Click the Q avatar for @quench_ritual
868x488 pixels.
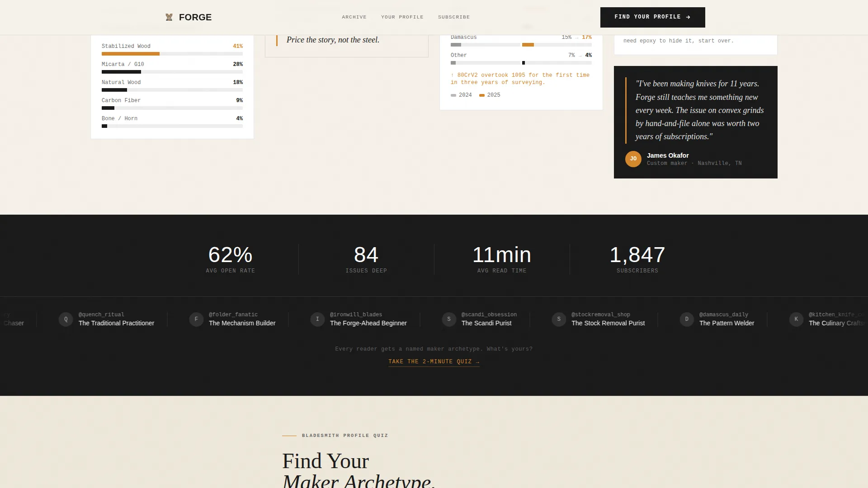[x=66, y=319]
